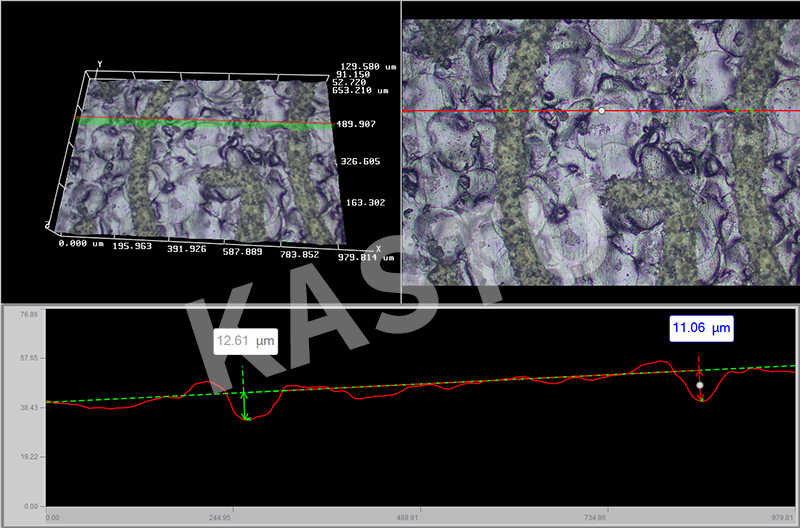Click the Y axis label in 3D view

(99, 64)
